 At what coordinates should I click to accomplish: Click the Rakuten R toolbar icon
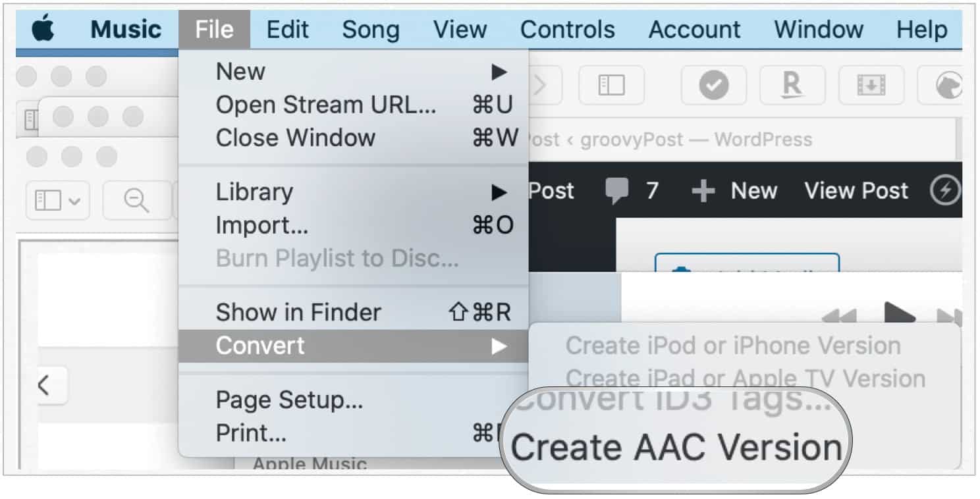(792, 85)
